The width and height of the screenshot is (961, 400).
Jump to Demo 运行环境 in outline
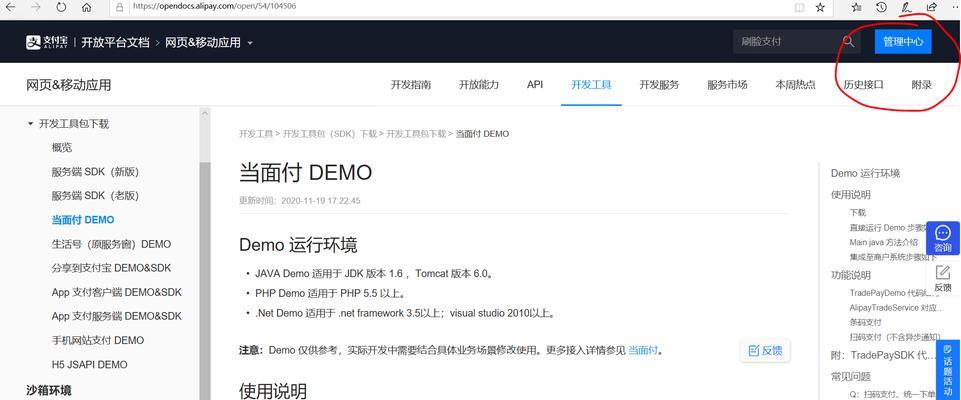click(865, 173)
